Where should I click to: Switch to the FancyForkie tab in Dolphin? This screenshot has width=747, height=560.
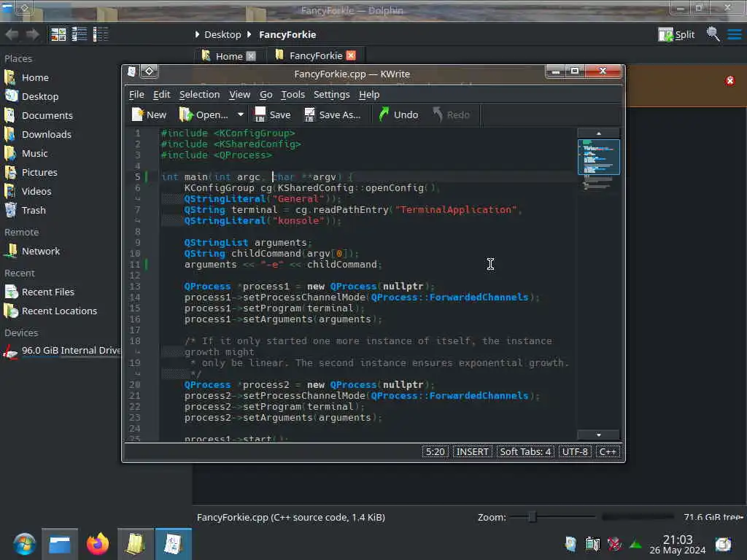point(314,55)
